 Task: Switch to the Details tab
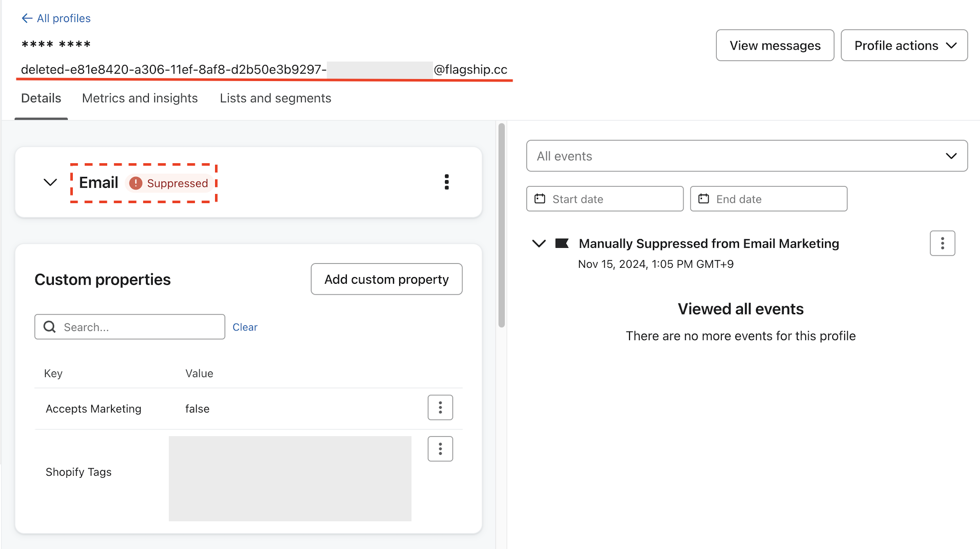click(x=41, y=98)
